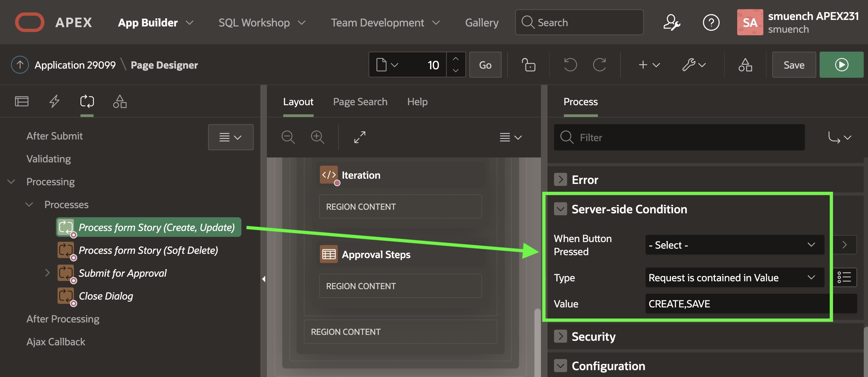Expand the Submit for Approval process node
The width and height of the screenshot is (868, 377).
click(47, 273)
